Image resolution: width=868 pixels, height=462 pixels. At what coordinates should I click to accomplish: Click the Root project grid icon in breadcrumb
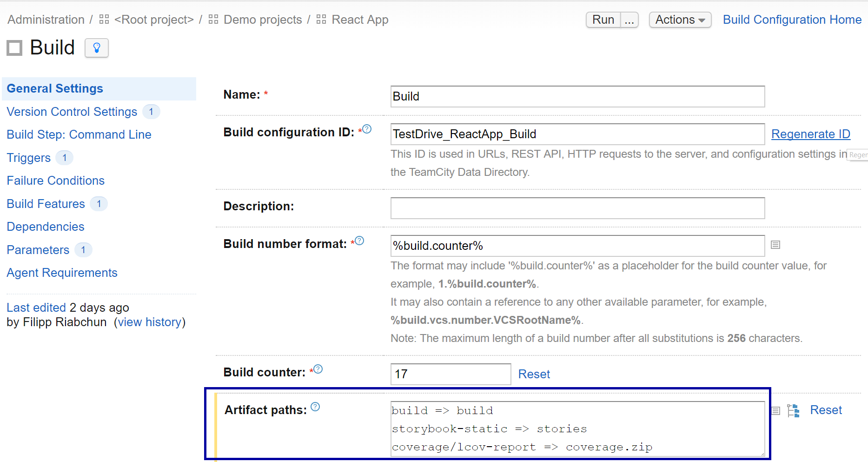click(x=104, y=19)
